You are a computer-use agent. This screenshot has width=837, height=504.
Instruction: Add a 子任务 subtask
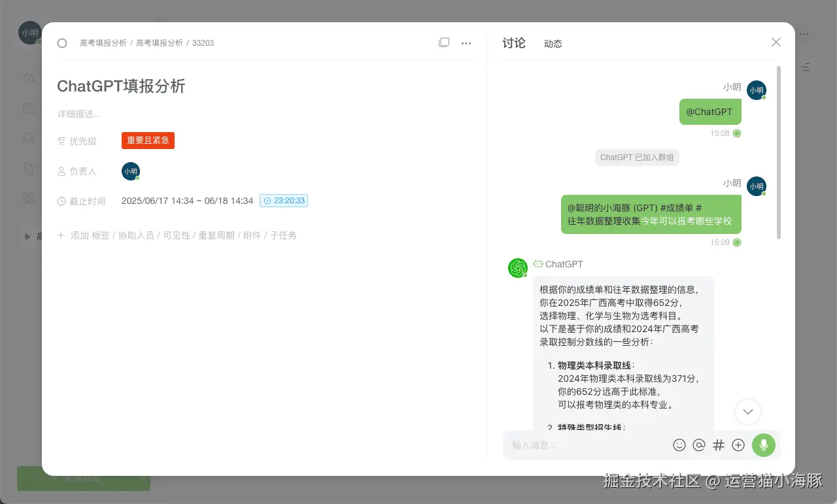point(283,235)
